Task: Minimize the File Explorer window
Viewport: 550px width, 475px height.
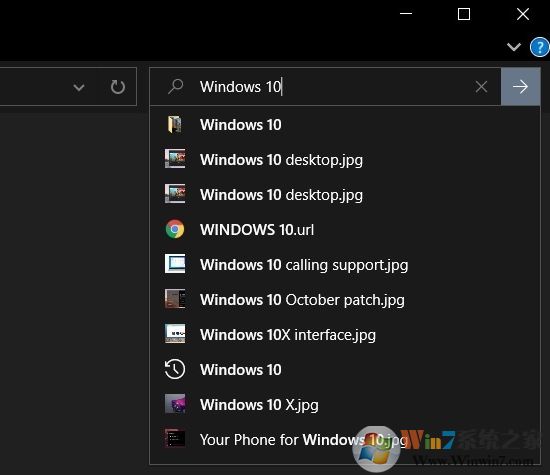Action: point(406,14)
